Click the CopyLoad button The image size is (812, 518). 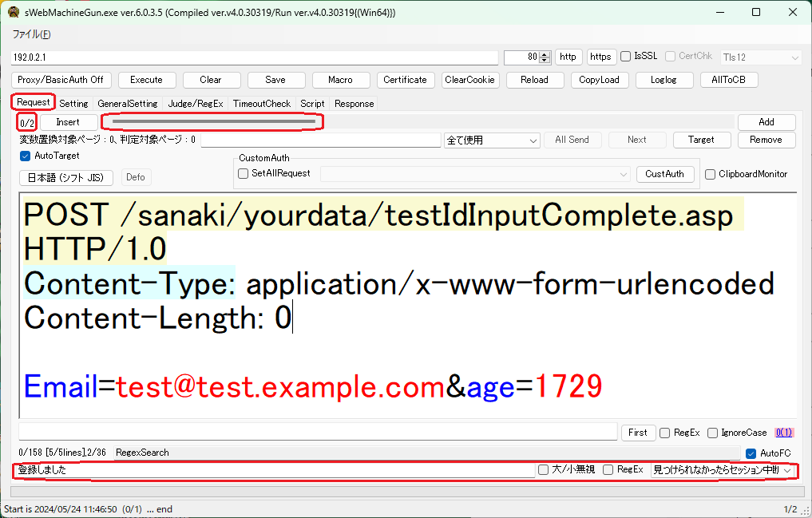[599, 80]
